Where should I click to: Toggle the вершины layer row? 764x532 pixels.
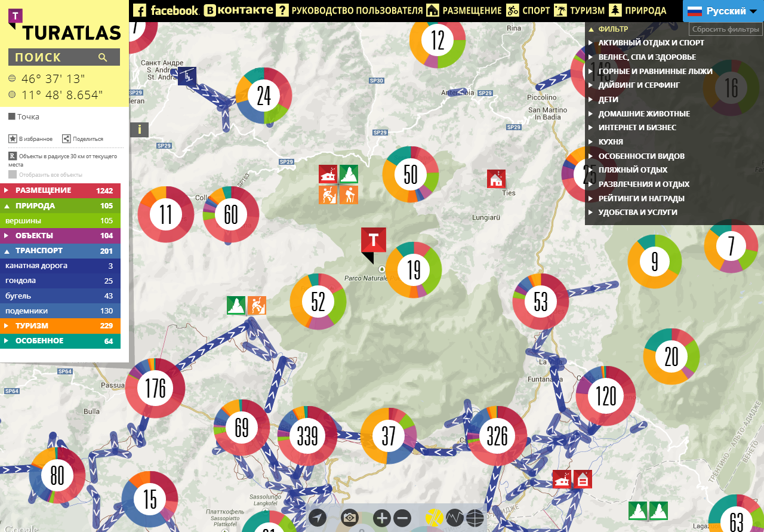pyautogui.click(x=60, y=221)
